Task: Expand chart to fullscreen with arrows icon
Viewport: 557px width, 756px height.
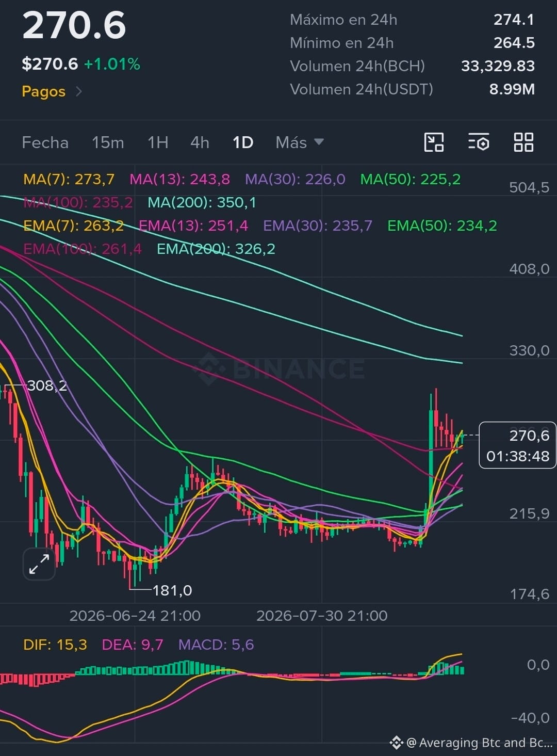Action: point(39,564)
